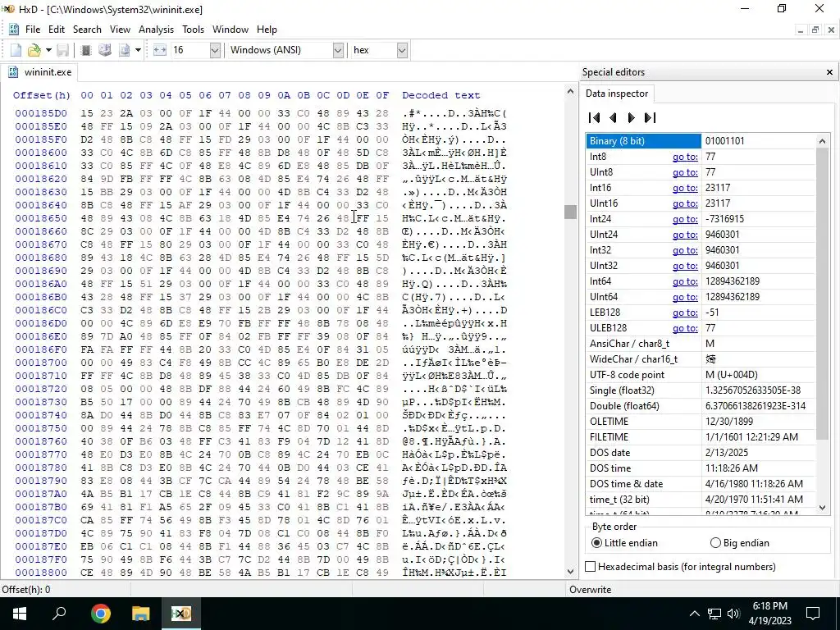
Task: Click the Open disk image icon
Action: tap(125, 50)
